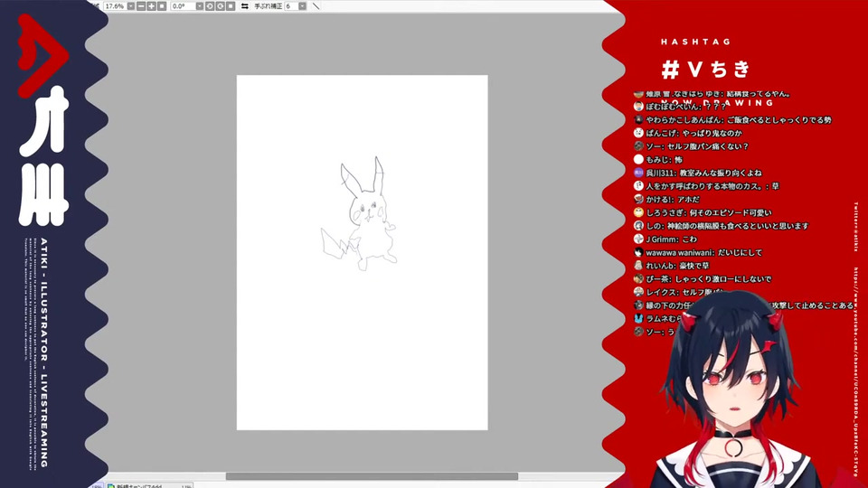868x488 pixels.
Task: Click the stabilizer value field showing 6
Action: (291, 6)
